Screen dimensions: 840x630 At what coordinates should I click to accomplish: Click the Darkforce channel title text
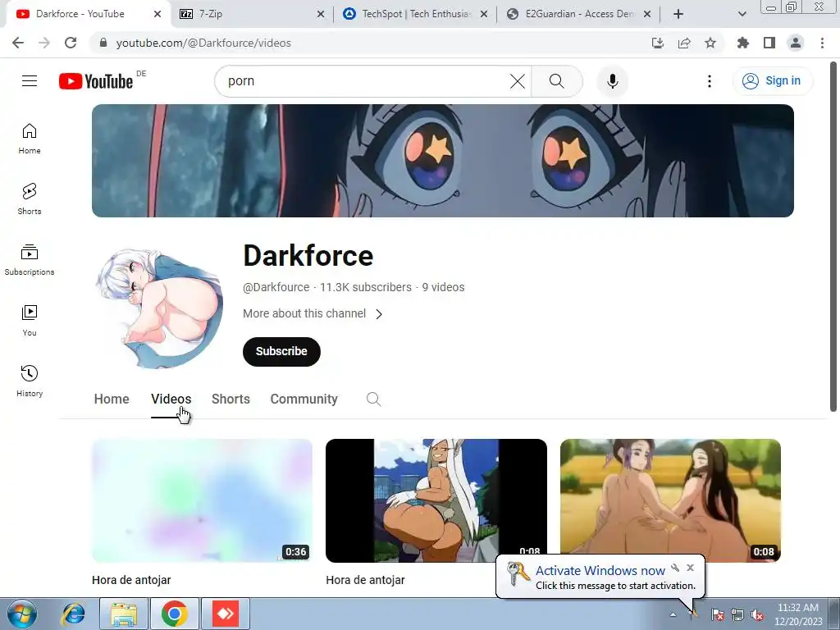pos(308,256)
